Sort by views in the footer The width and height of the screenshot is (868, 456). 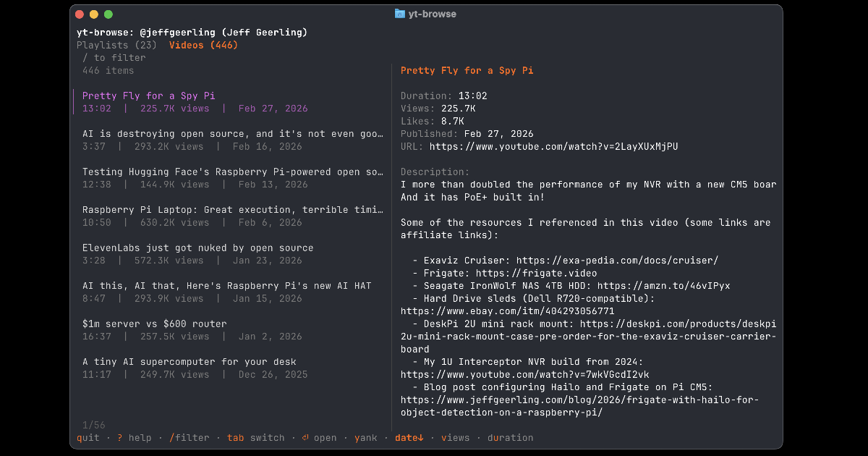pyautogui.click(x=455, y=438)
